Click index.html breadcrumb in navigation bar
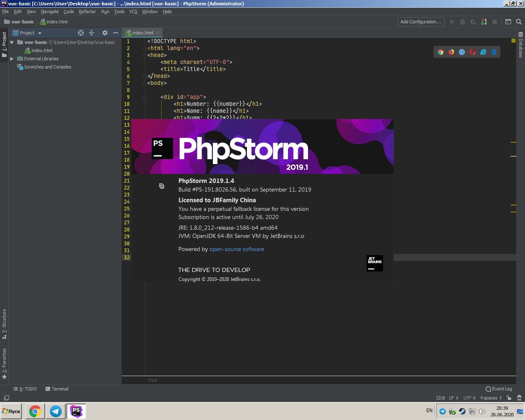The image size is (525, 420). (x=54, y=22)
